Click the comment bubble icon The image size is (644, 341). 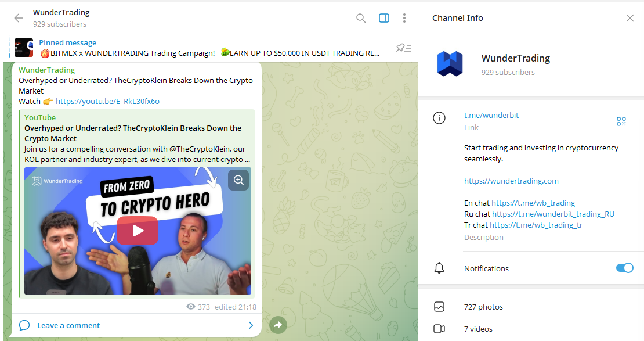(24, 325)
